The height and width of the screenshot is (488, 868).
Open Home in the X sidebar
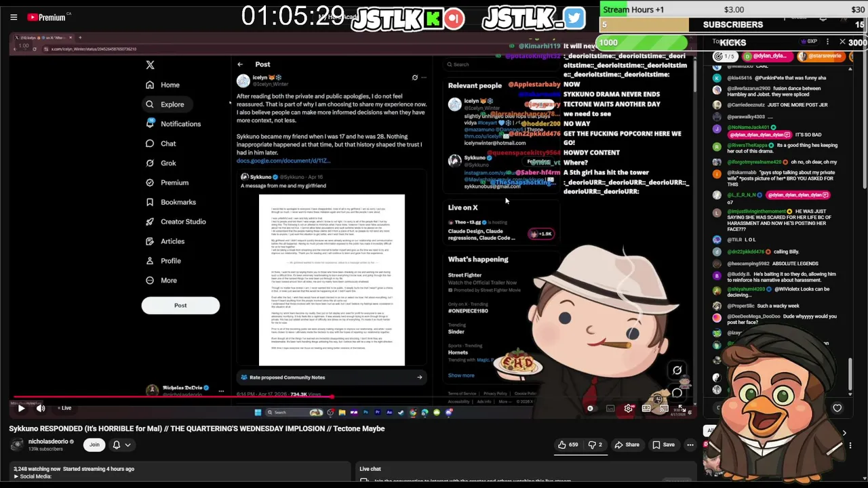(x=163, y=85)
